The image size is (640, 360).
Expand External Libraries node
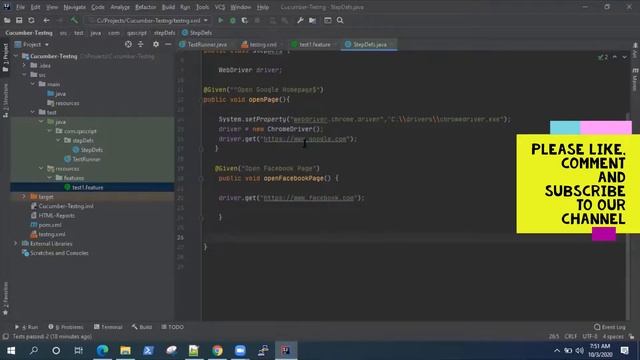pyautogui.click(x=16, y=244)
